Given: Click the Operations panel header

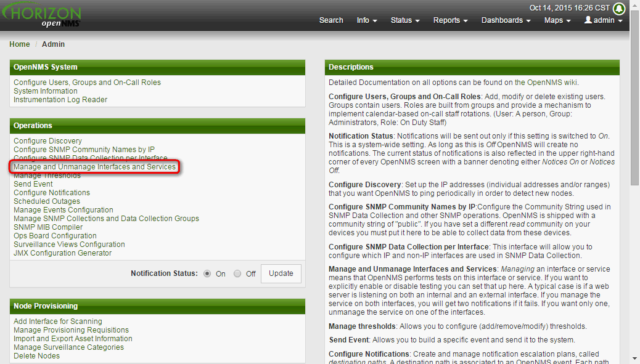Looking at the screenshot, I should tap(157, 126).
